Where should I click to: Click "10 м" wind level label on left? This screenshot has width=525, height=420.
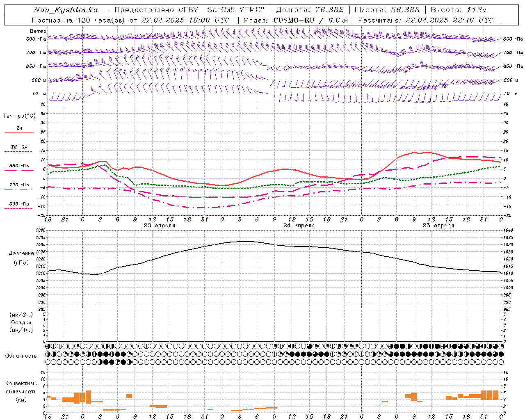[39, 94]
